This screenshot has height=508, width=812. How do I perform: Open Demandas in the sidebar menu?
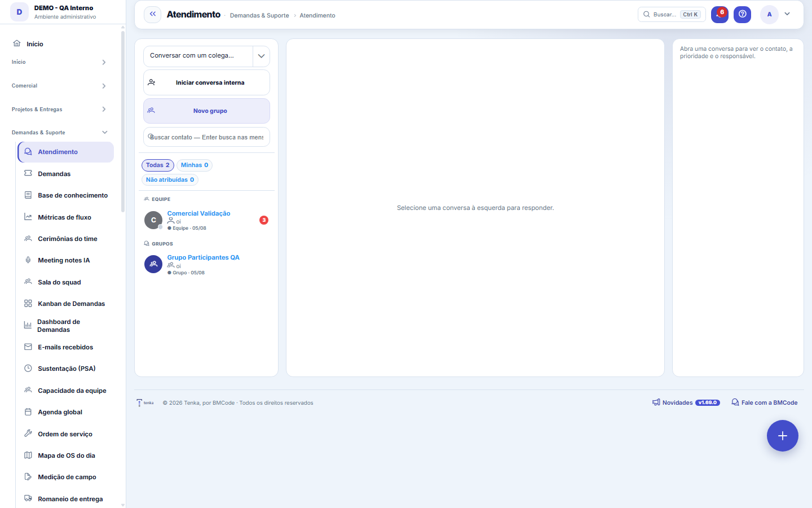(66, 174)
